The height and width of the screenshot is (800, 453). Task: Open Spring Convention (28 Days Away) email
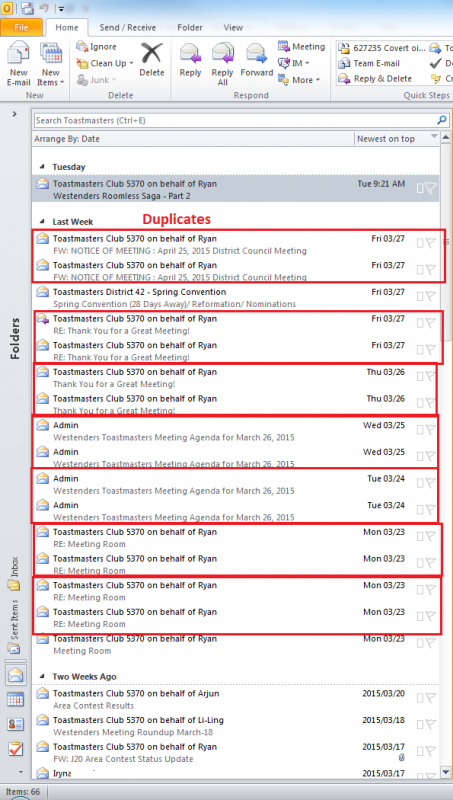point(235,297)
